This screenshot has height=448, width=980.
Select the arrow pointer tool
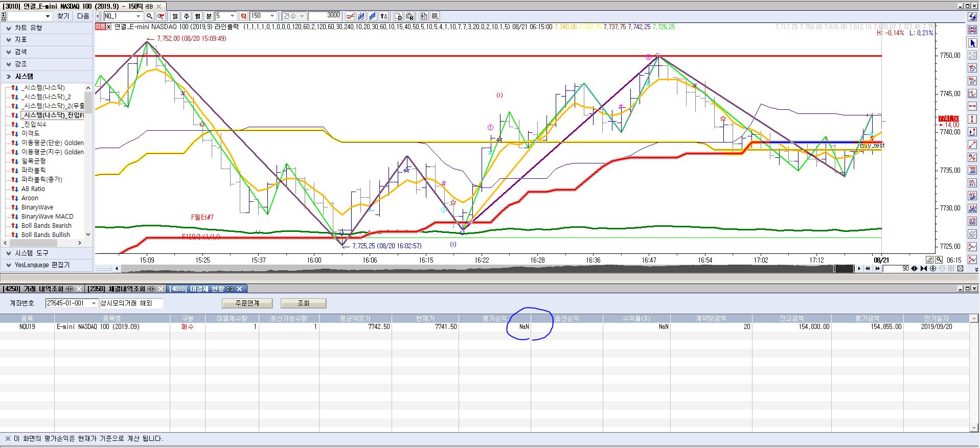[x=972, y=43]
